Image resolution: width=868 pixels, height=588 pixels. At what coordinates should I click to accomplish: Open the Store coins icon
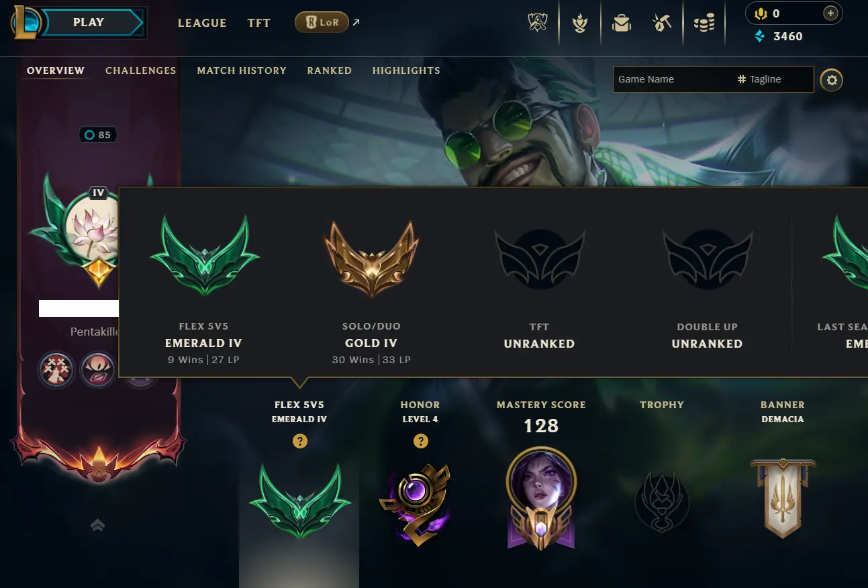point(704,23)
